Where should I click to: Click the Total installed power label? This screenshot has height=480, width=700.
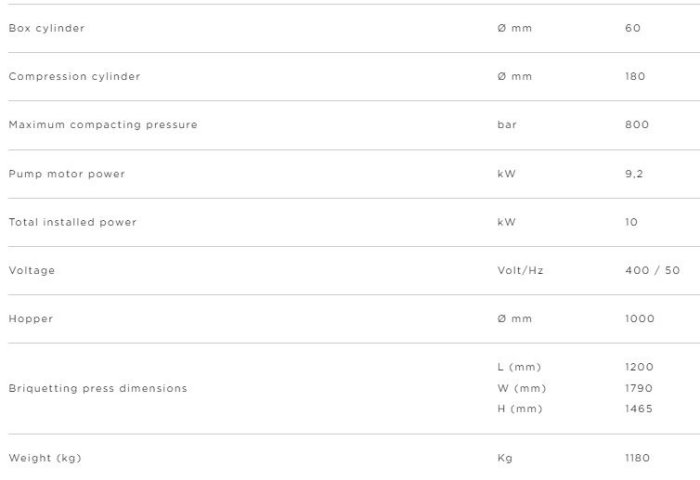(x=73, y=222)
